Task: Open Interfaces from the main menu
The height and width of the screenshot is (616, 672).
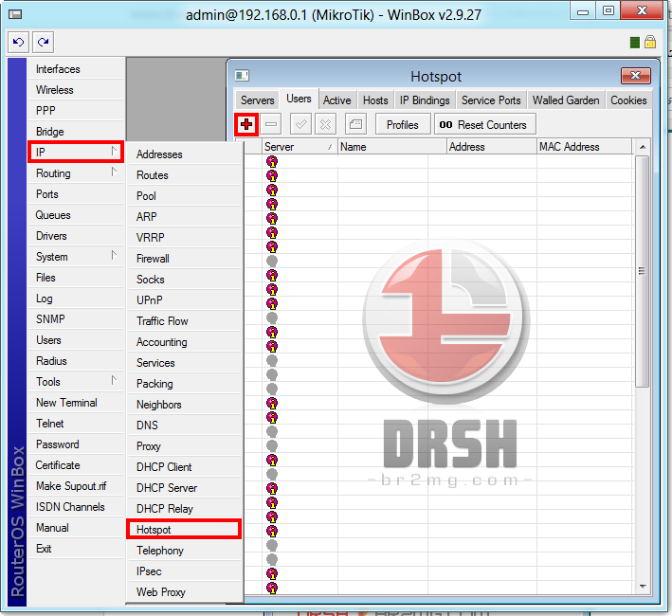Action: pos(76,69)
